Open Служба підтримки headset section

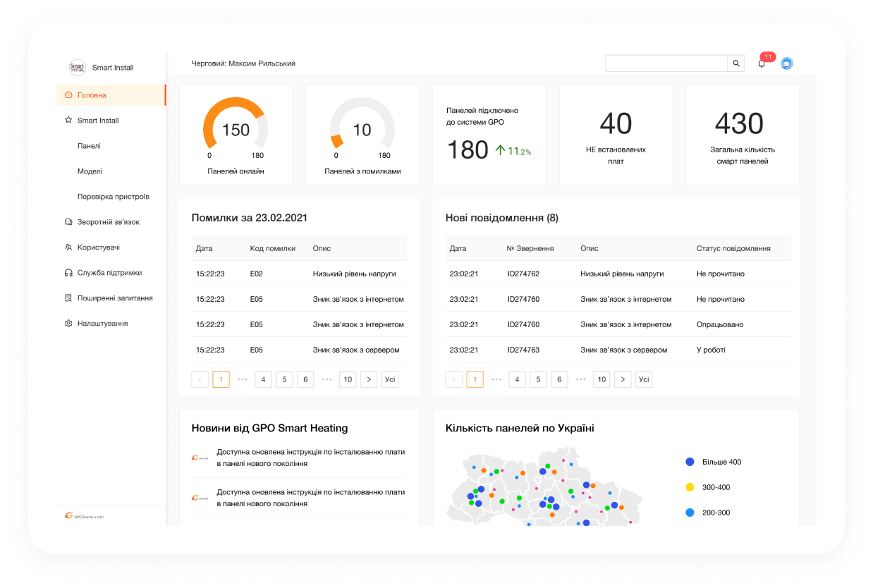pos(109,273)
